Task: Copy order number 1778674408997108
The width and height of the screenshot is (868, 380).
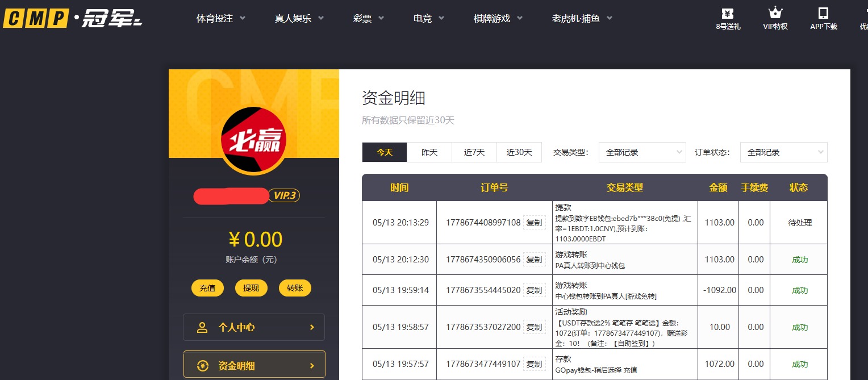Action: click(534, 223)
